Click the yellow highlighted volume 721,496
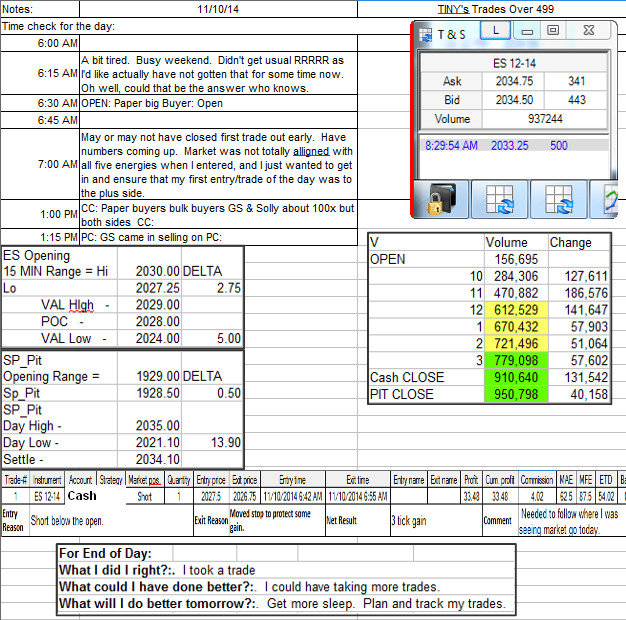This screenshot has height=620, width=626. click(x=516, y=344)
